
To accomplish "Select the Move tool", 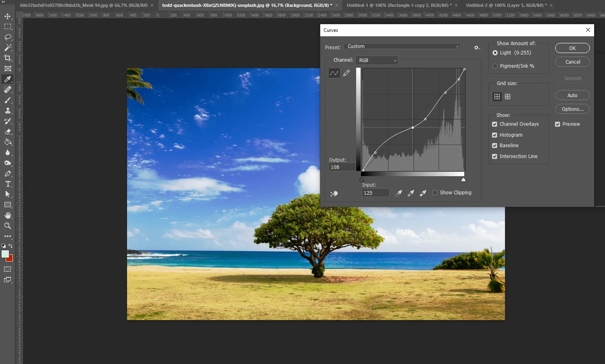I will [8, 16].
